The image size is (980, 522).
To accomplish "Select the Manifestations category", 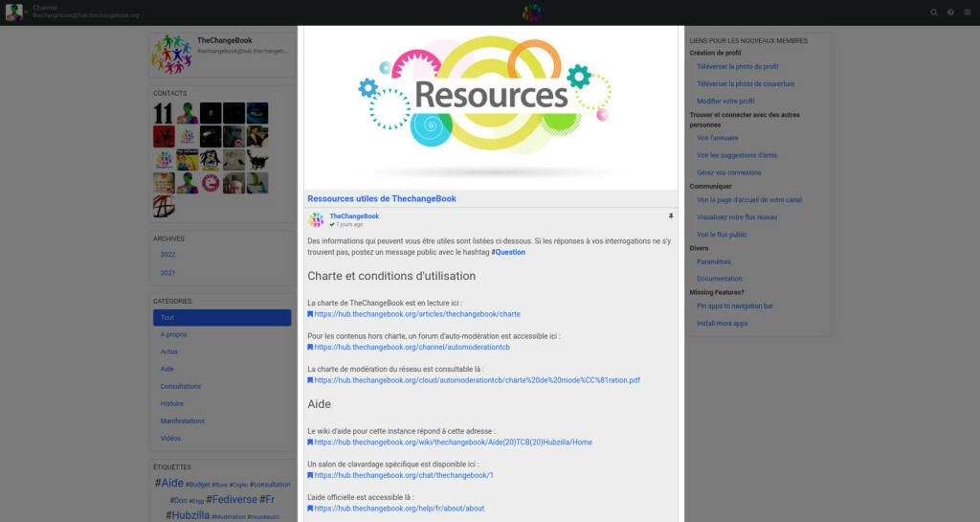I will tap(183, 421).
